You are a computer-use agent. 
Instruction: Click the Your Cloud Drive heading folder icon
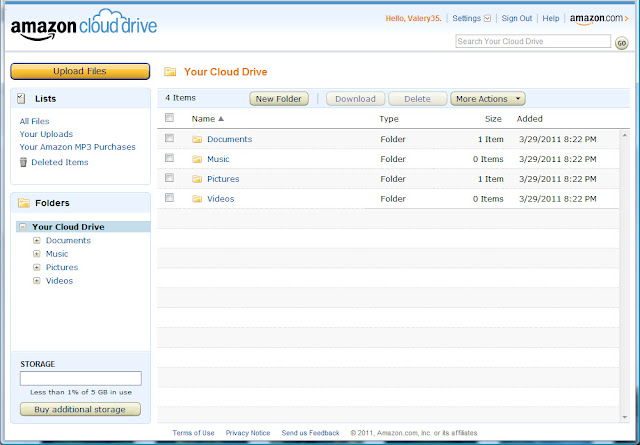[170, 72]
